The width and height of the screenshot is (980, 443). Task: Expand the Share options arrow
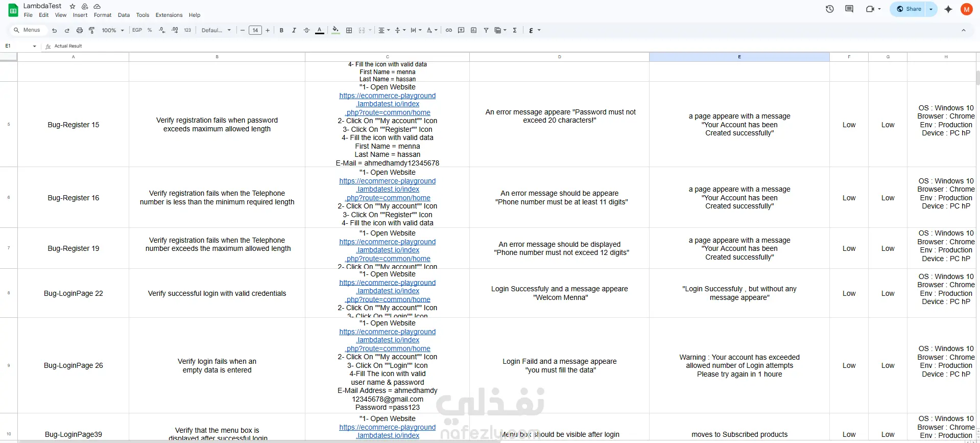(x=931, y=9)
